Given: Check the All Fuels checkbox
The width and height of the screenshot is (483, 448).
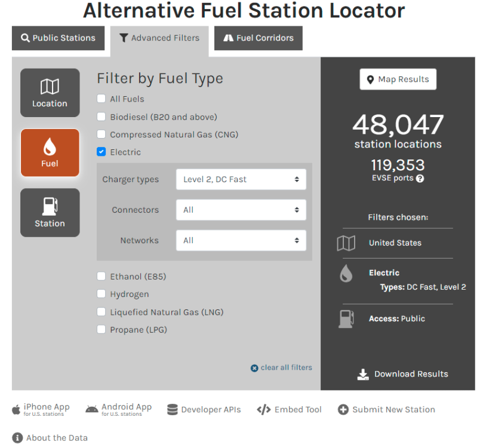Looking at the screenshot, I should point(101,99).
